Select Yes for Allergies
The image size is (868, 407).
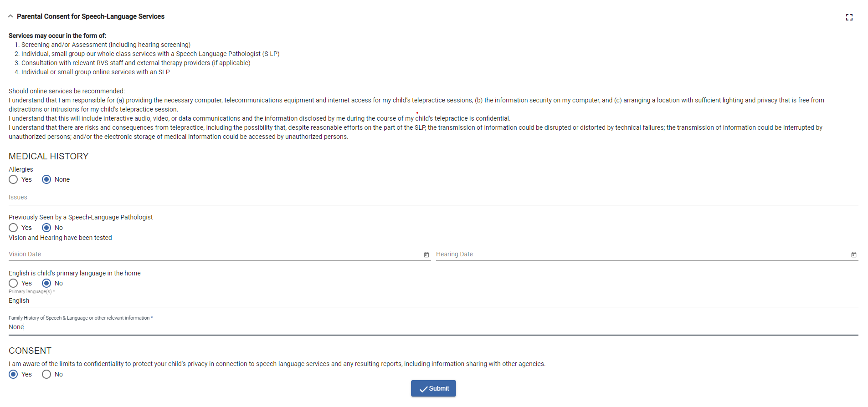pyautogui.click(x=14, y=179)
